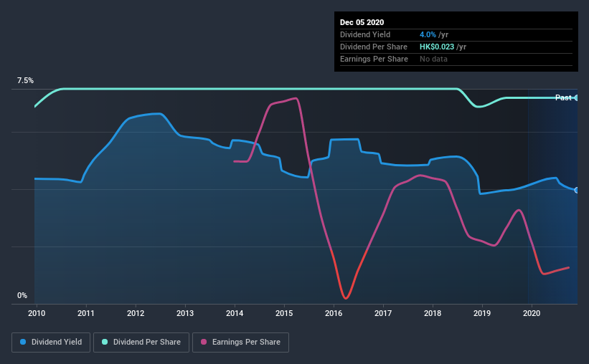This screenshot has width=589, height=364.
Task: Click the teal endpoint marker near Past label
Action: (x=577, y=98)
